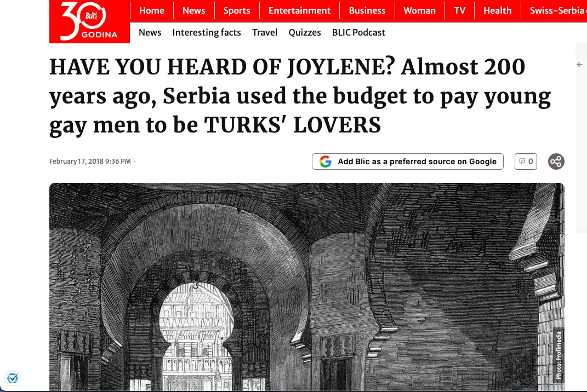Click the Google G logo
The height and width of the screenshot is (392, 587).
pos(326,162)
